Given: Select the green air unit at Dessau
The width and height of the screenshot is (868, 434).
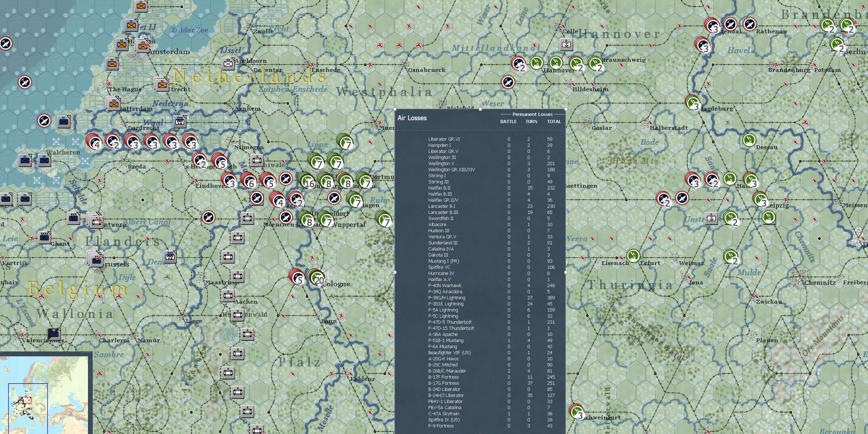Looking at the screenshot, I should 749,140.
